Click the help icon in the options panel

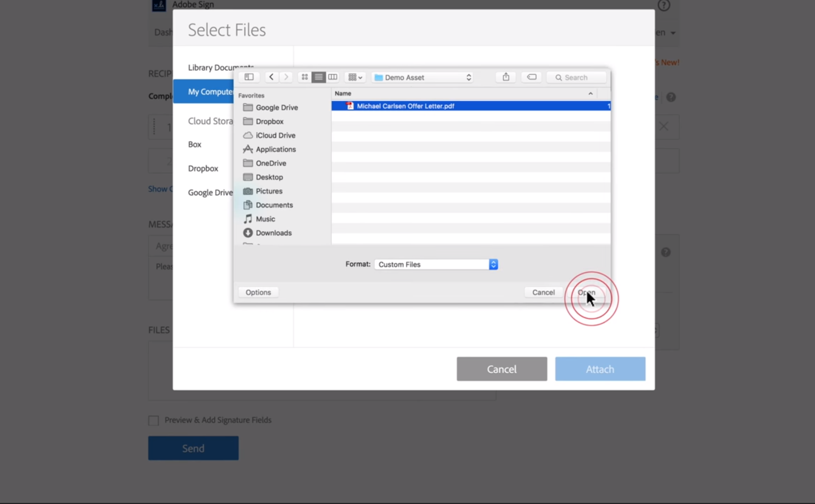(666, 252)
